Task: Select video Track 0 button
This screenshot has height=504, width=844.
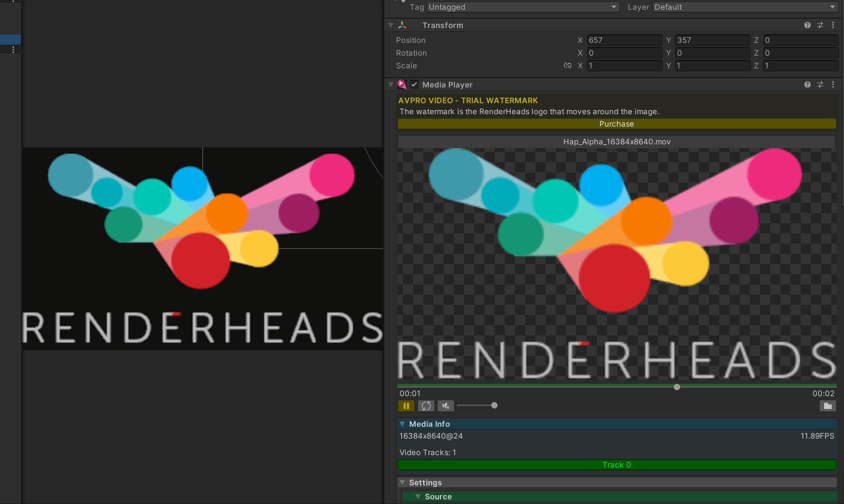Action: pyautogui.click(x=616, y=465)
